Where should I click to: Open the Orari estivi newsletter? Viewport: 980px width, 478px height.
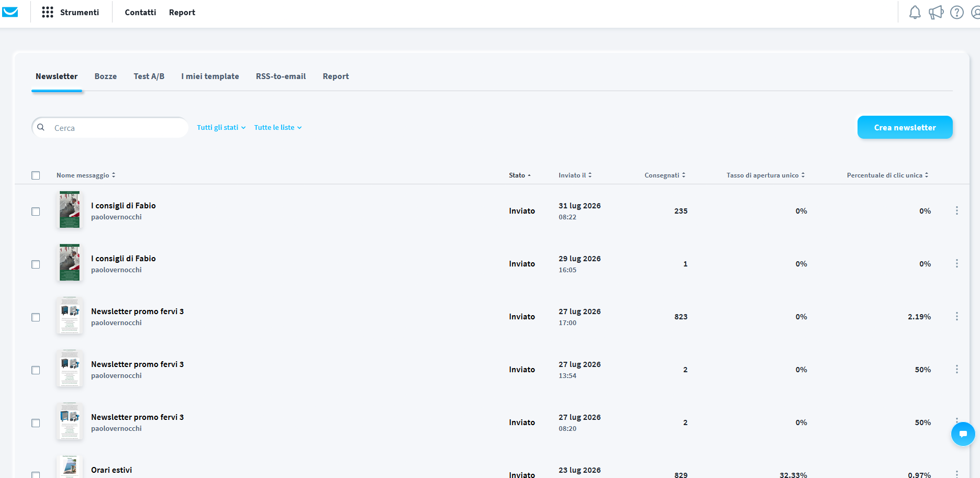pos(112,470)
